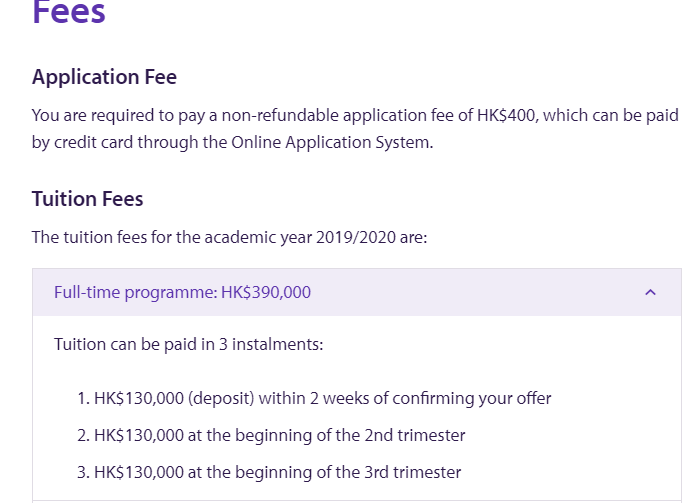Image resolution: width=682 pixels, height=503 pixels.
Task: Click the Full-time programme: HK$390,000 accordion header
Action: tap(183, 293)
